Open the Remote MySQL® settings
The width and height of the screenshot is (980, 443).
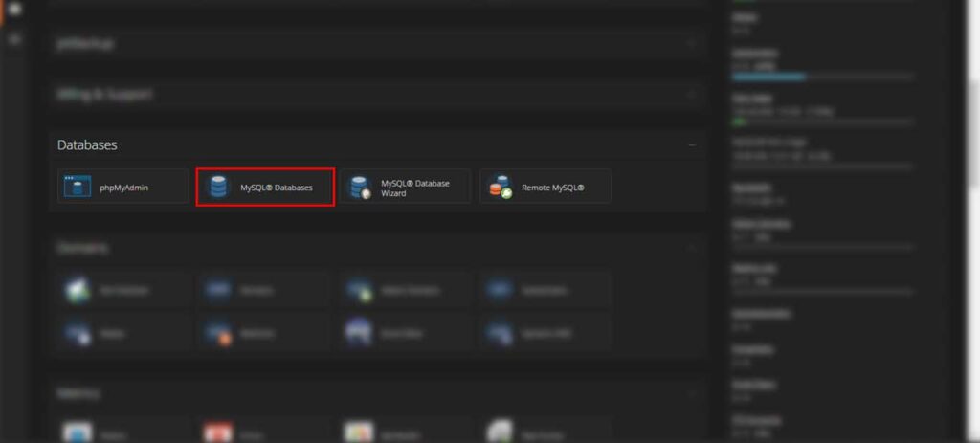(545, 187)
